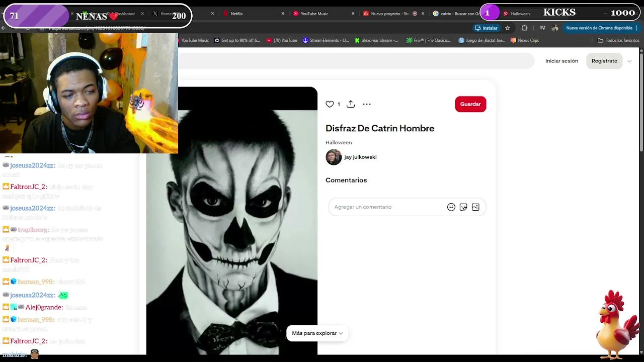Click the Halloween board link
This screenshot has height=362, width=644.
(x=339, y=143)
